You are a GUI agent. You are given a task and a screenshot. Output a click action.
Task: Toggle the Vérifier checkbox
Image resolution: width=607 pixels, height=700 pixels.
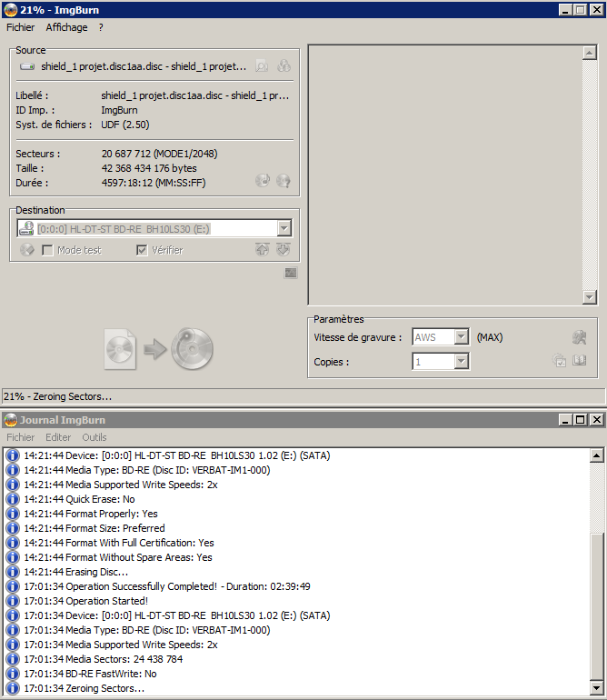[142, 250]
